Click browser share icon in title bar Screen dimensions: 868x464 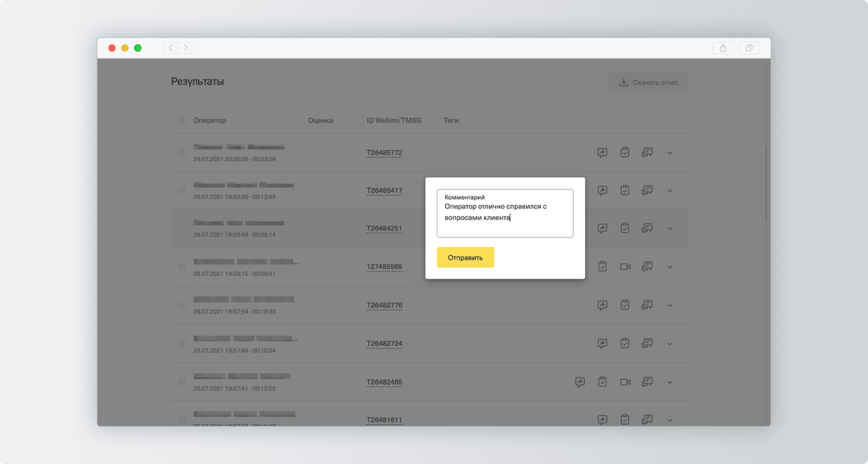pos(723,48)
